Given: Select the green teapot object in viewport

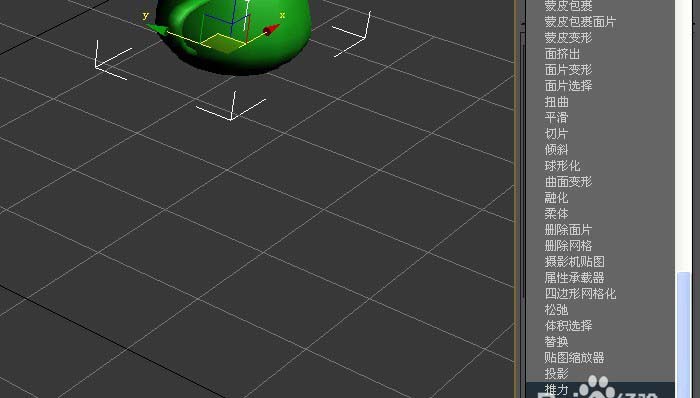Looking at the screenshot, I should (233, 37).
